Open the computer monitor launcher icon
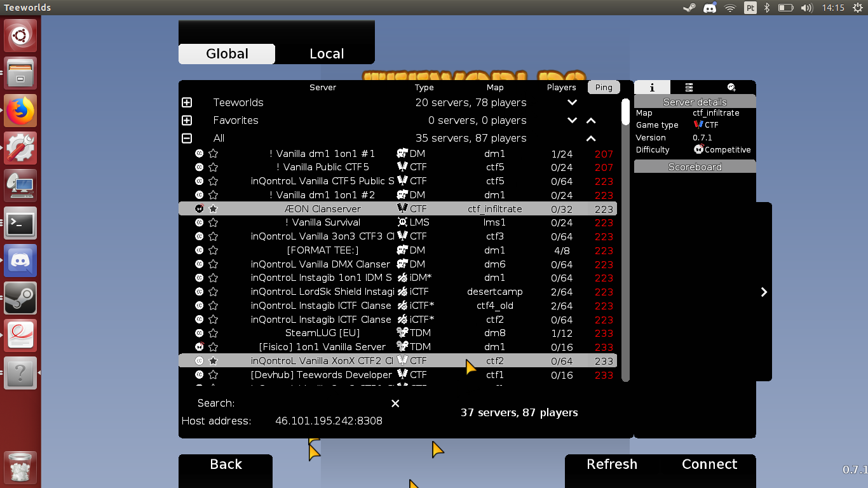Image resolution: width=868 pixels, height=488 pixels. (x=20, y=186)
